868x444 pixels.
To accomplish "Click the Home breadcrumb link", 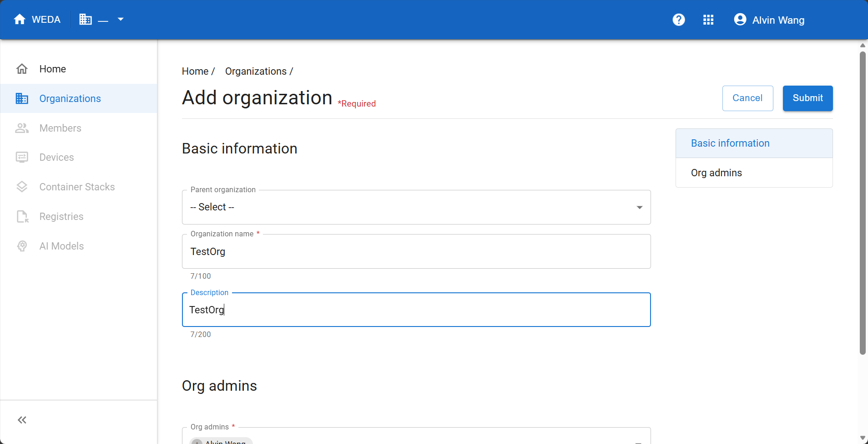I will (x=195, y=71).
